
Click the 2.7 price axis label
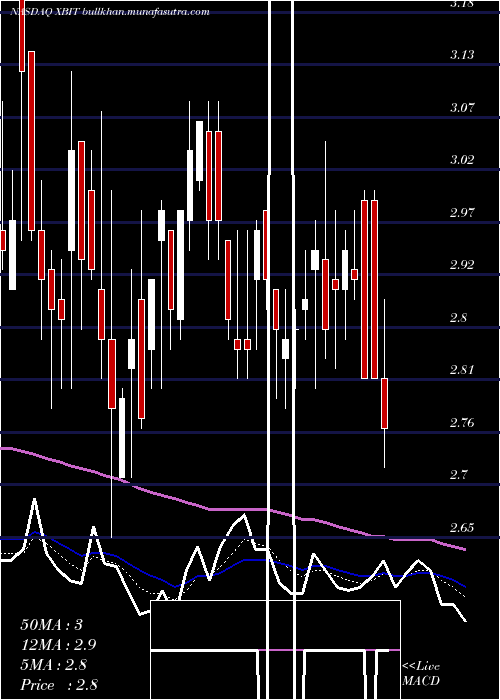(x=459, y=475)
